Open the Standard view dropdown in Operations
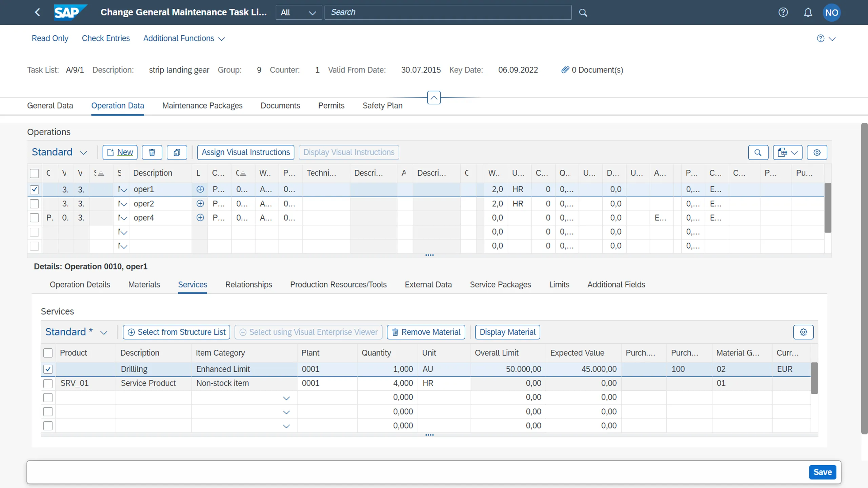Viewport: 868px width, 488px height. tap(83, 152)
